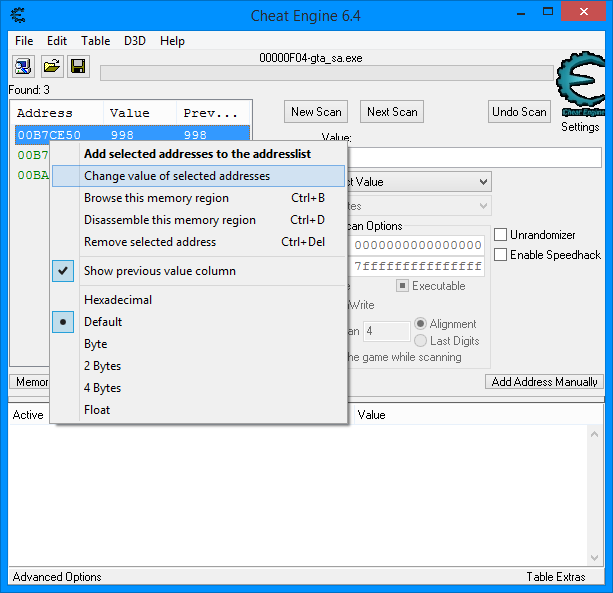The width and height of the screenshot is (613, 593).
Task: Open the process list icon
Action: pos(23,66)
